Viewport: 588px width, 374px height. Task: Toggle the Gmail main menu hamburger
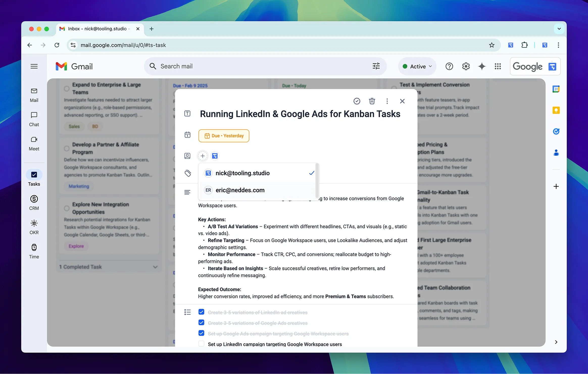[x=34, y=66]
